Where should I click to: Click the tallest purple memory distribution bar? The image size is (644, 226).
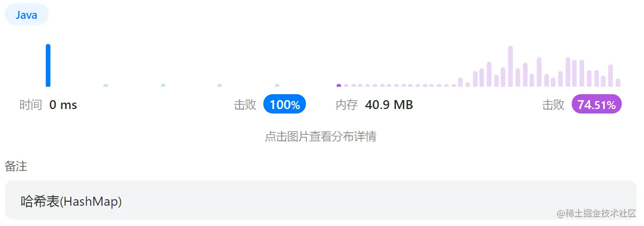[x=510, y=66]
